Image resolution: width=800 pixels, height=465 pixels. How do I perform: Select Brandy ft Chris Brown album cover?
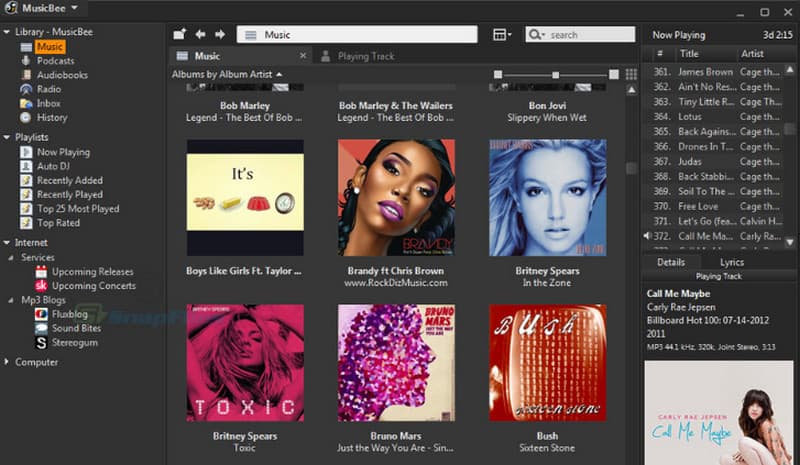[396, 198]
